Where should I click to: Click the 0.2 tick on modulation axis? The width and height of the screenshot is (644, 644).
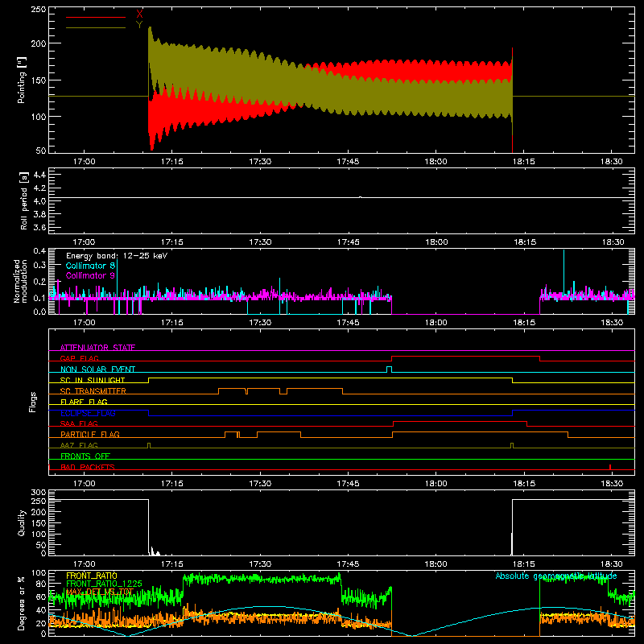coord(39,282)
